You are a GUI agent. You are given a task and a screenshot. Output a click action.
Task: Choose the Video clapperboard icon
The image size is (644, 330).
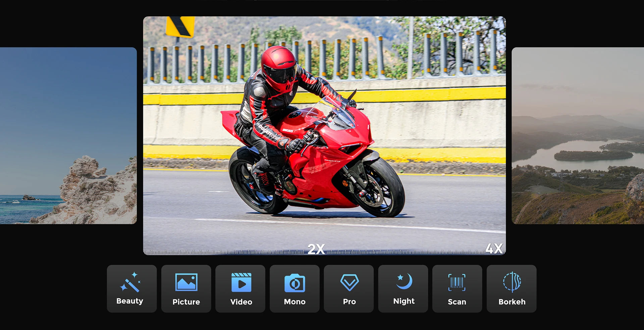[241, 282]
